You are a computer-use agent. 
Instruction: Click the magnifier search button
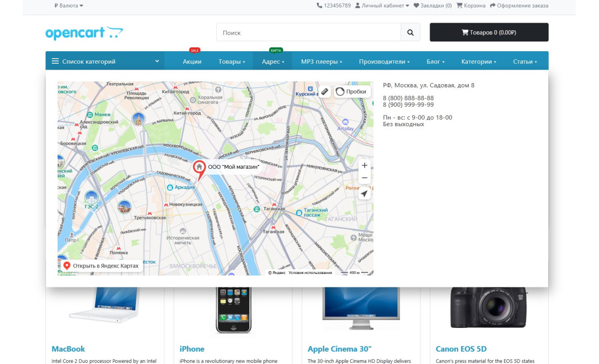[410, 32]
